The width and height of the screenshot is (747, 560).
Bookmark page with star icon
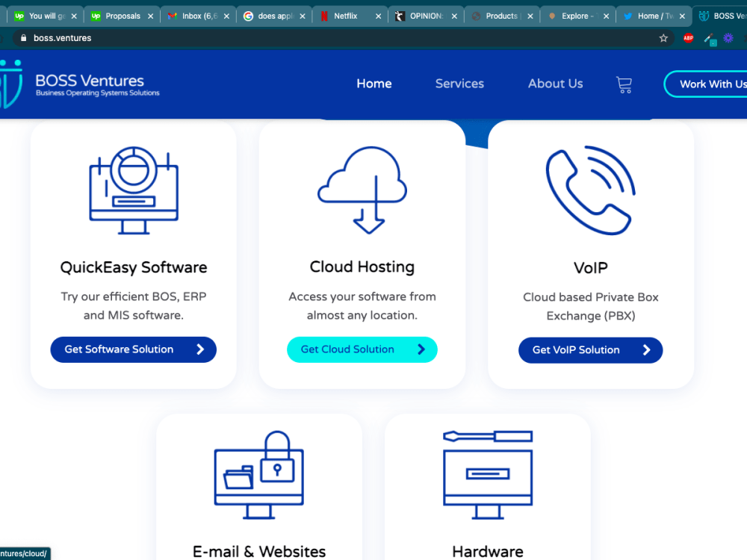(x=663, y=38)
